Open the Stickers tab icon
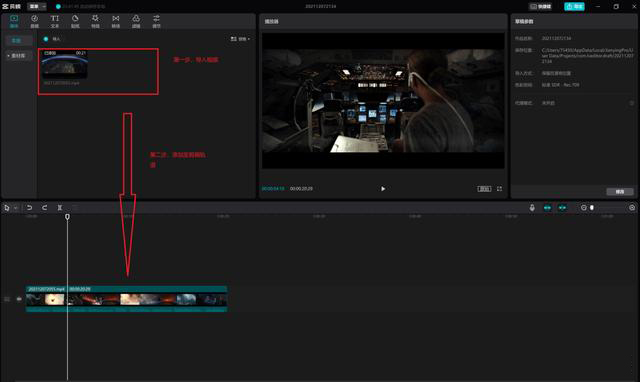640x382 pixels. point(75,21)
